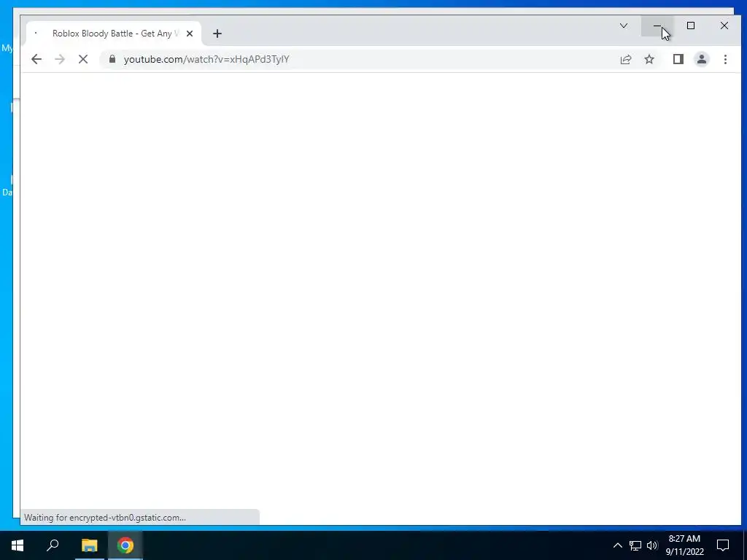View site security info via lock icon

coord(112,59)
